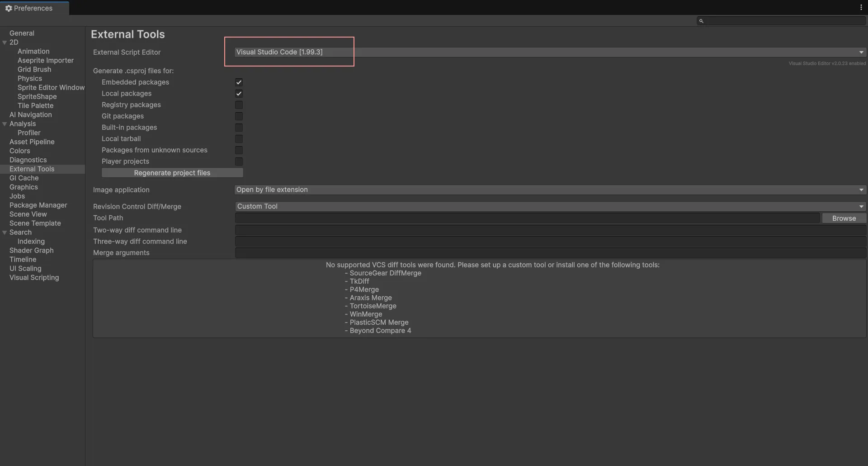Click Browse for the tool path
This screenshot has width=868, height=466.
[844, 218]
